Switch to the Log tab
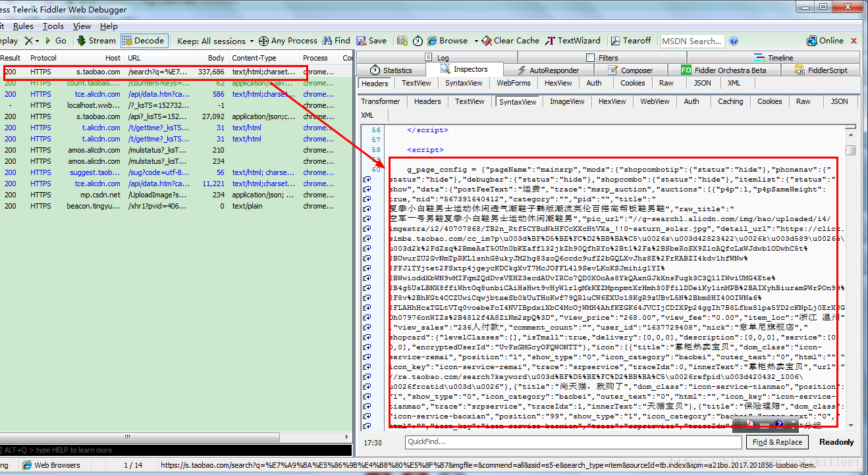 (x=437, y=58)
